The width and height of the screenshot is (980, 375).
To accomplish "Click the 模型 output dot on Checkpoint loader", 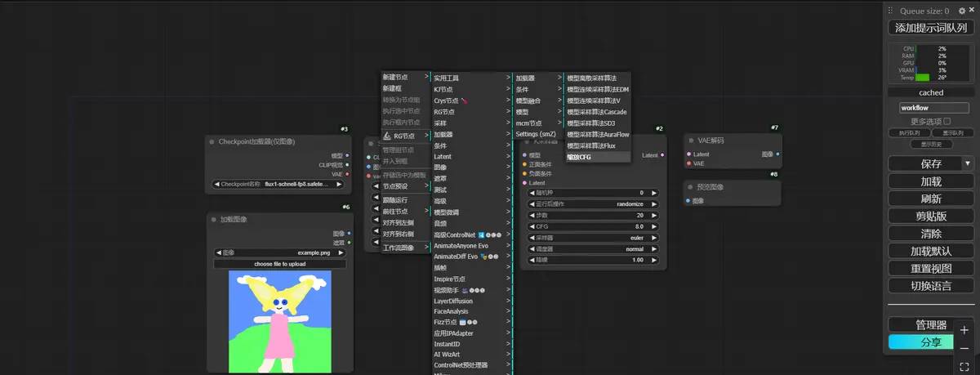I will [x=348, y=154].
